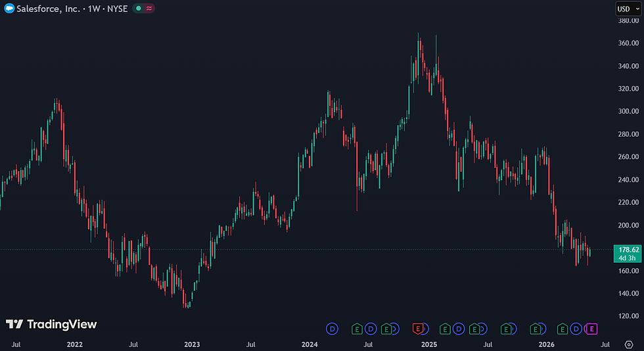Click the pink approximate data wave icon
644x351 pixels.
point(149,9)
